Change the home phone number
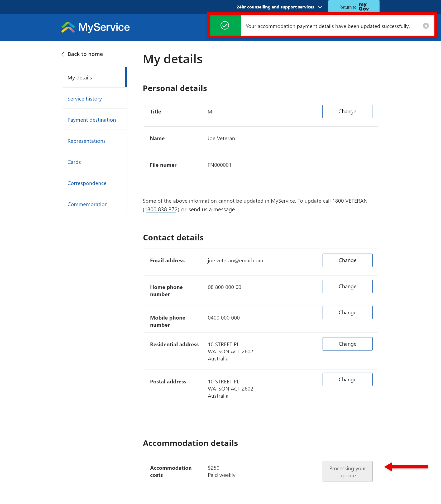 (347, 286)
